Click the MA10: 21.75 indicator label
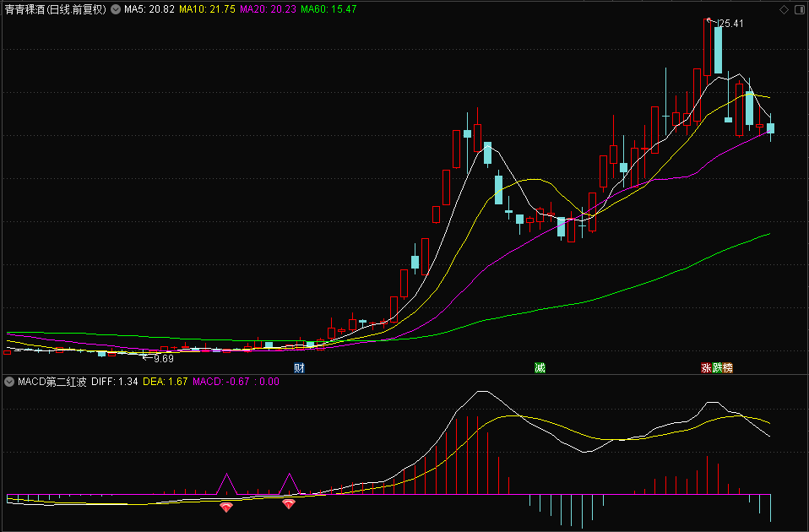This screenshot has width=809, height=532. click(x=208, y=9)
